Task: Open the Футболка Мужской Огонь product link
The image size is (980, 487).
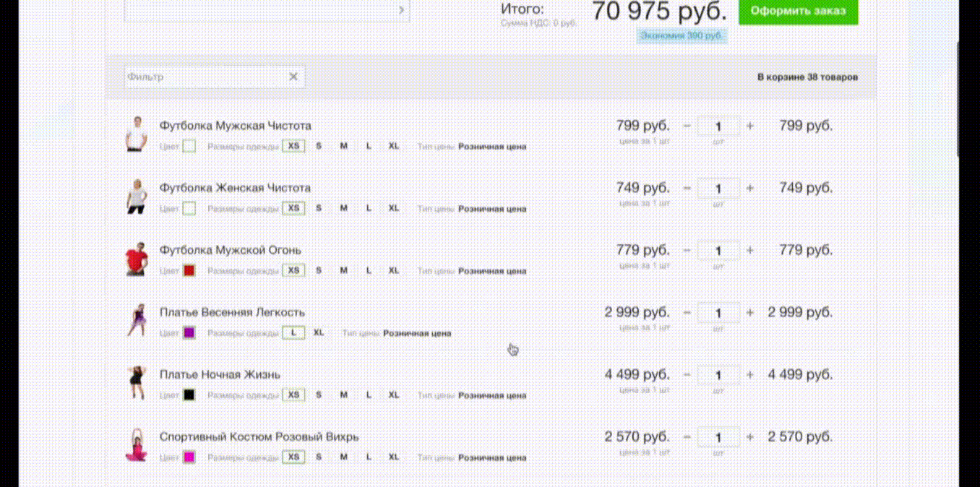Action: click(230, 250)
